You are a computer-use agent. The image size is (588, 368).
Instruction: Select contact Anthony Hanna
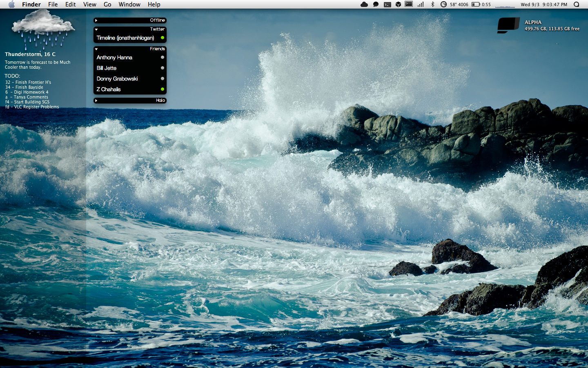(114, 58)
